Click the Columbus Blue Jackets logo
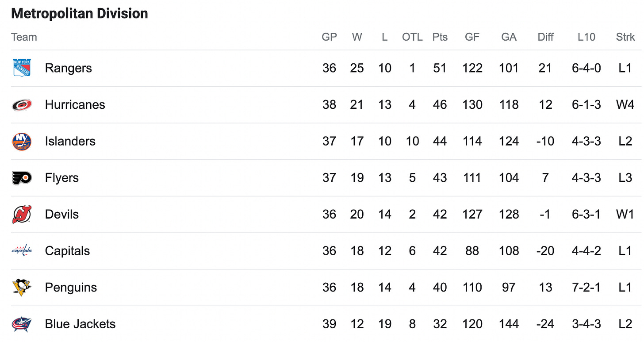The image size is (644, 342). [x=22, y=324]
